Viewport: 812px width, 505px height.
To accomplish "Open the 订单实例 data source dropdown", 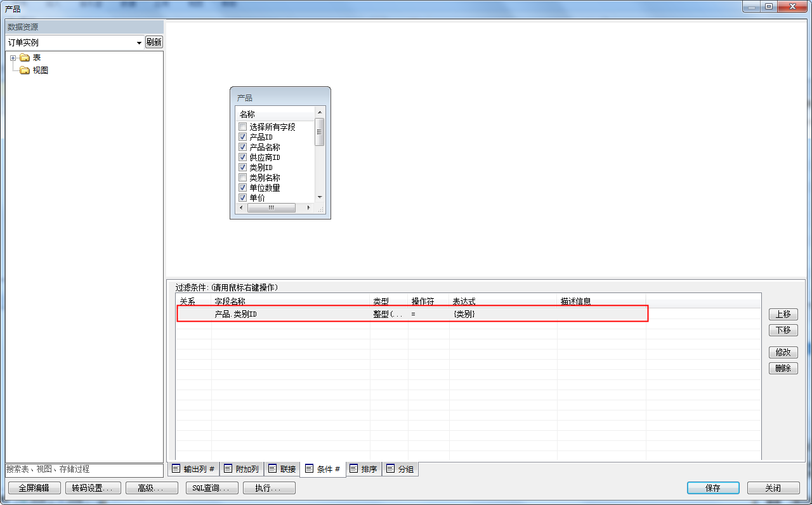I will (x=140, y=43).
